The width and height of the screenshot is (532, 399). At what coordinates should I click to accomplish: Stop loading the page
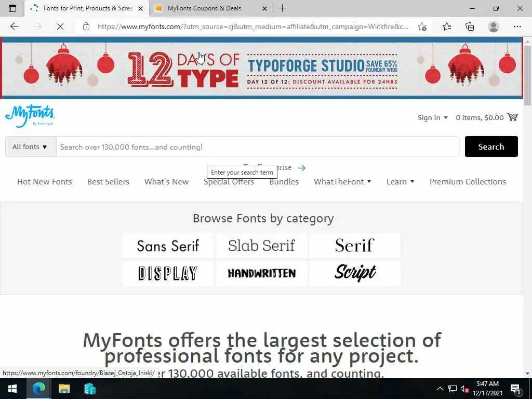click(60, 26)
